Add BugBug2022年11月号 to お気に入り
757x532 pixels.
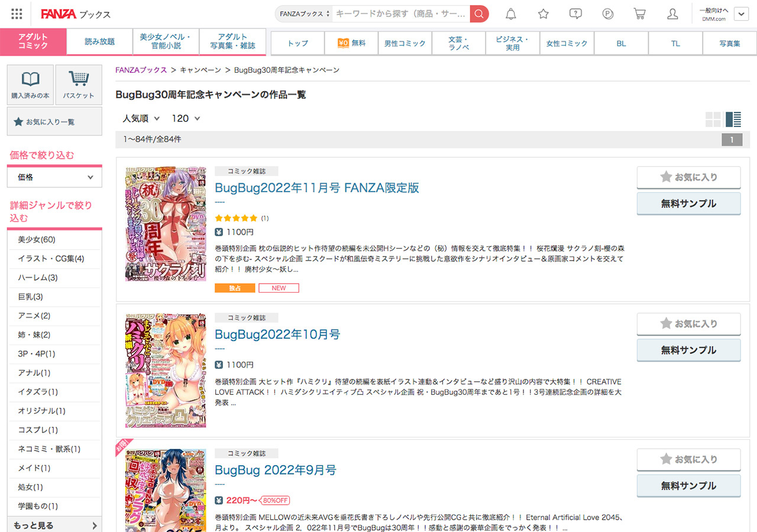[688, 177]
